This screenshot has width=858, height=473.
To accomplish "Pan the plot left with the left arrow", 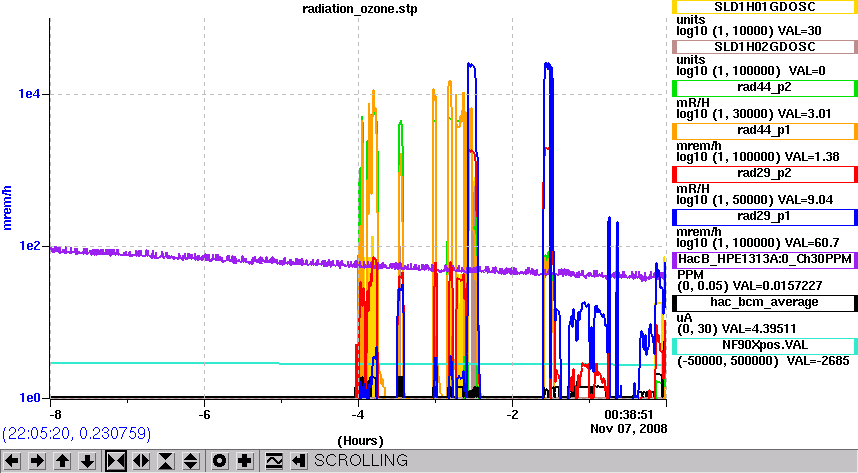I will click(12, 460).
